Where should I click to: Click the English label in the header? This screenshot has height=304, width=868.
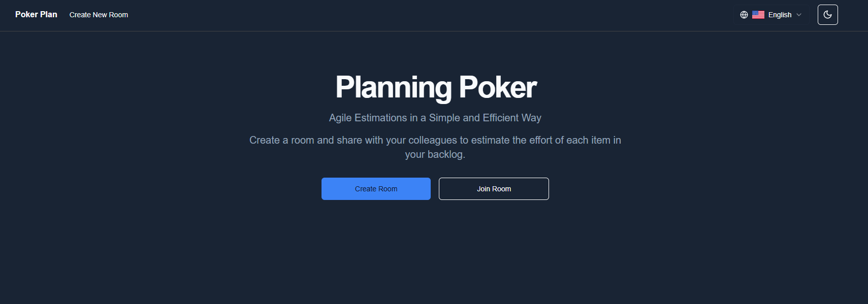coord(779,15)
